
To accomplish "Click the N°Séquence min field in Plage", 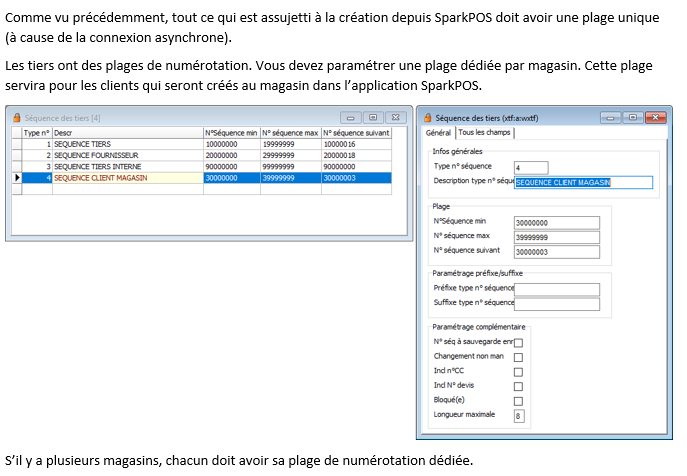I will 556,222.
